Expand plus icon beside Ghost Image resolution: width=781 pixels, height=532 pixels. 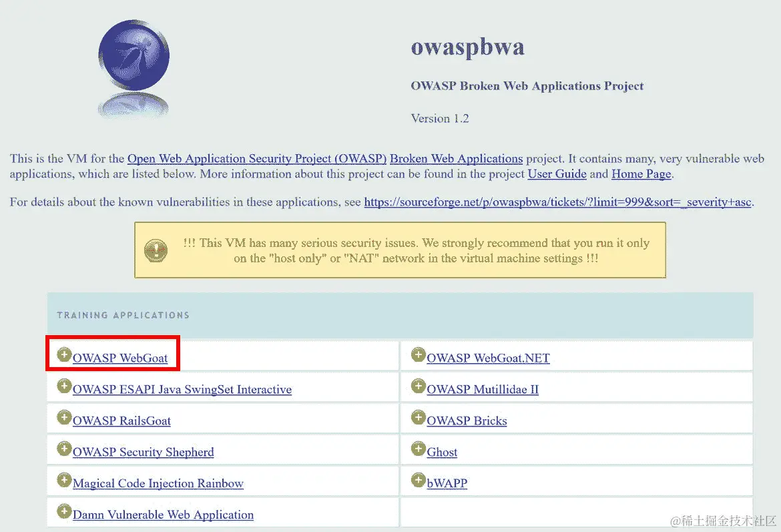419,449
